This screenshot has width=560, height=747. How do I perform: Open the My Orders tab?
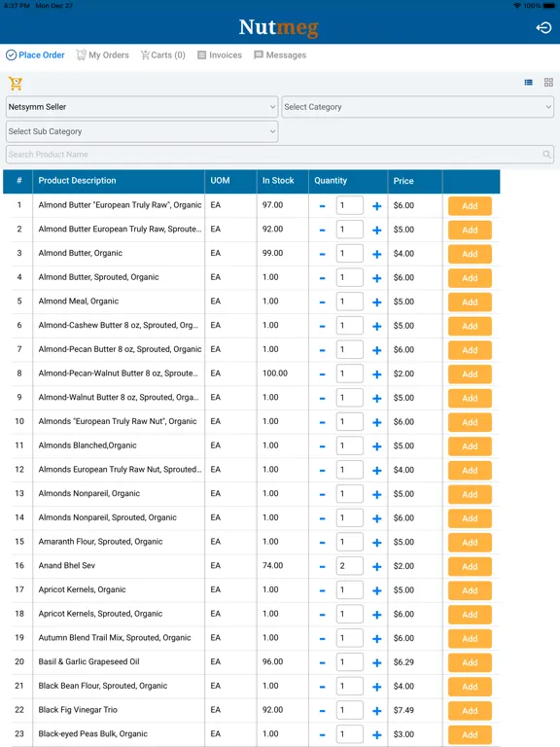coord(103,55)
